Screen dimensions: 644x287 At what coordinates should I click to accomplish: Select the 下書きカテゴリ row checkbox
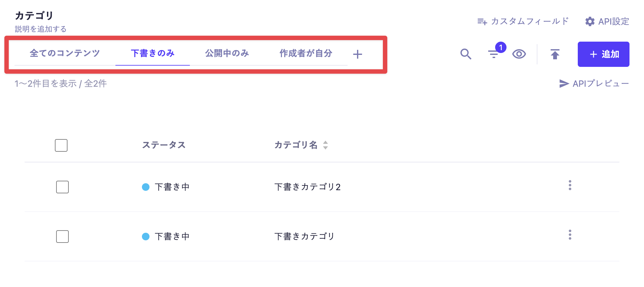tap(62, 237)
